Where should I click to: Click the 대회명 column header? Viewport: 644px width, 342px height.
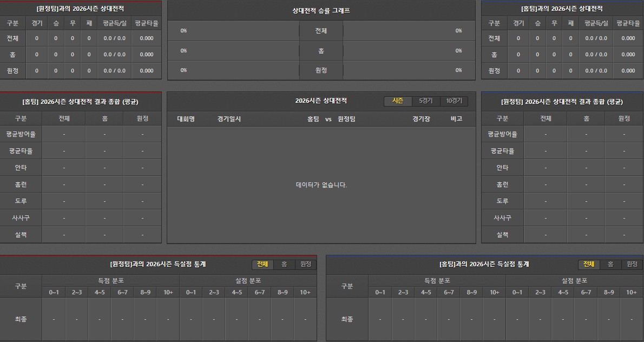pyautogui.click(x=186, y=119)
